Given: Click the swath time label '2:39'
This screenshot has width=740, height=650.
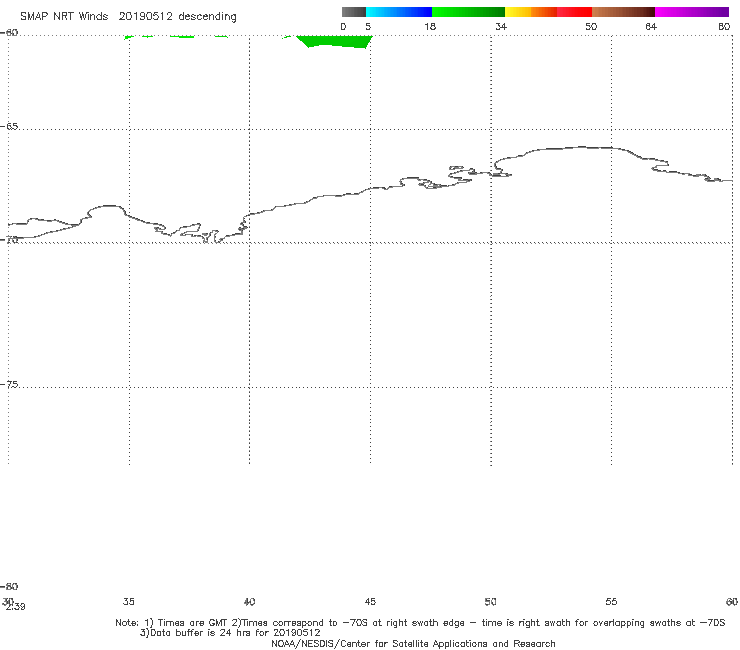Looking at the screenshot, I should (16, 607).
